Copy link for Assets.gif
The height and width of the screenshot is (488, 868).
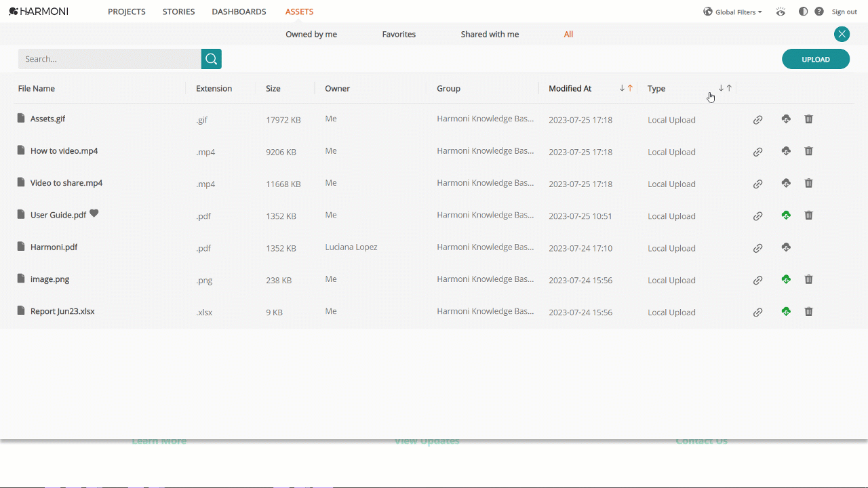[x=758, y=120]
